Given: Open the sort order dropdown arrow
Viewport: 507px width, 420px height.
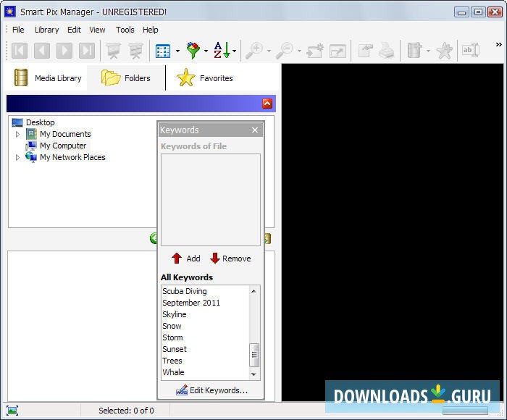Looking at the screenshot, I should tap(234, 51).
